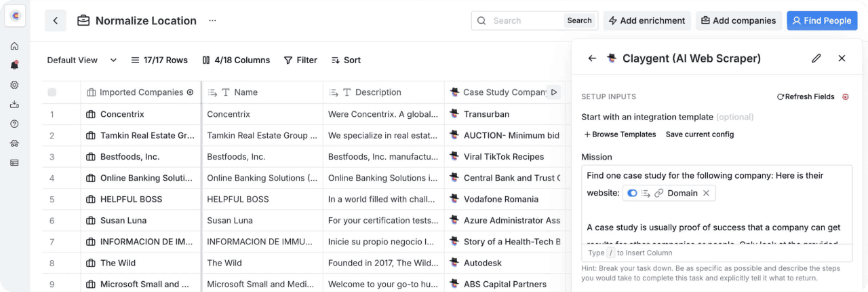Click the Add enrichment button
The height and width of the screenshot is (292, 868).
coord(646,20)
